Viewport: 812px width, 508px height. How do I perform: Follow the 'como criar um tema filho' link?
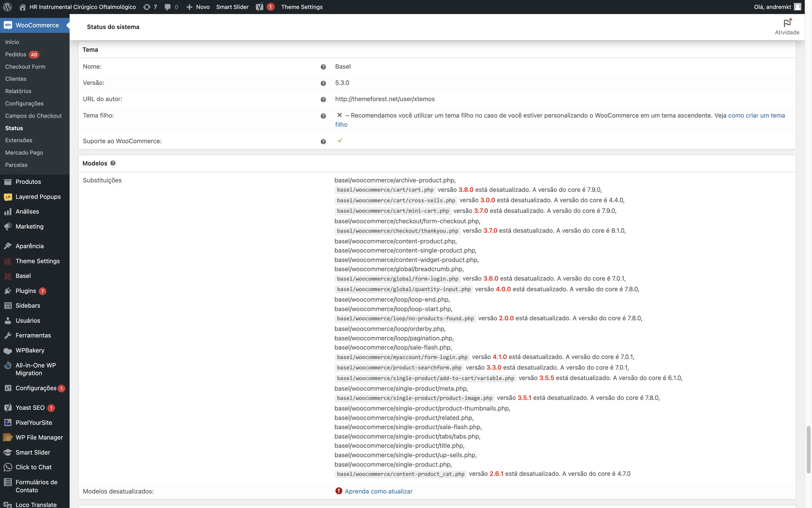[756, 115]
